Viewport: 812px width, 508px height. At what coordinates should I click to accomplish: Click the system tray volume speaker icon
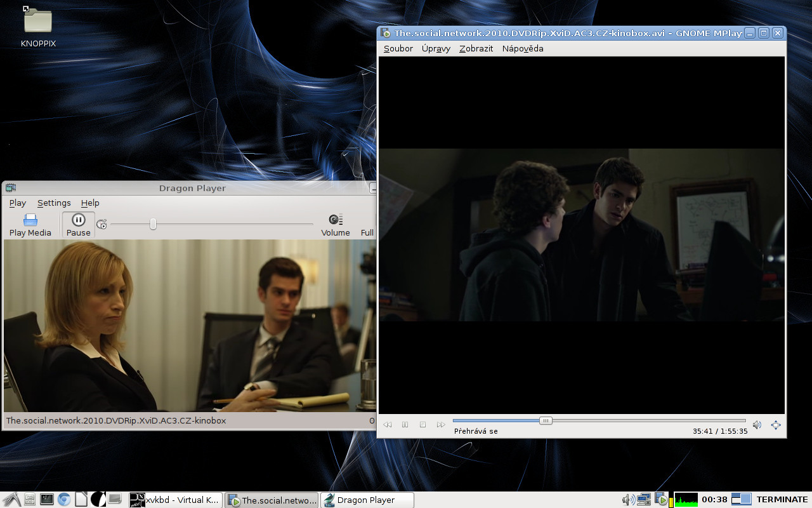(x=629, y=500)
